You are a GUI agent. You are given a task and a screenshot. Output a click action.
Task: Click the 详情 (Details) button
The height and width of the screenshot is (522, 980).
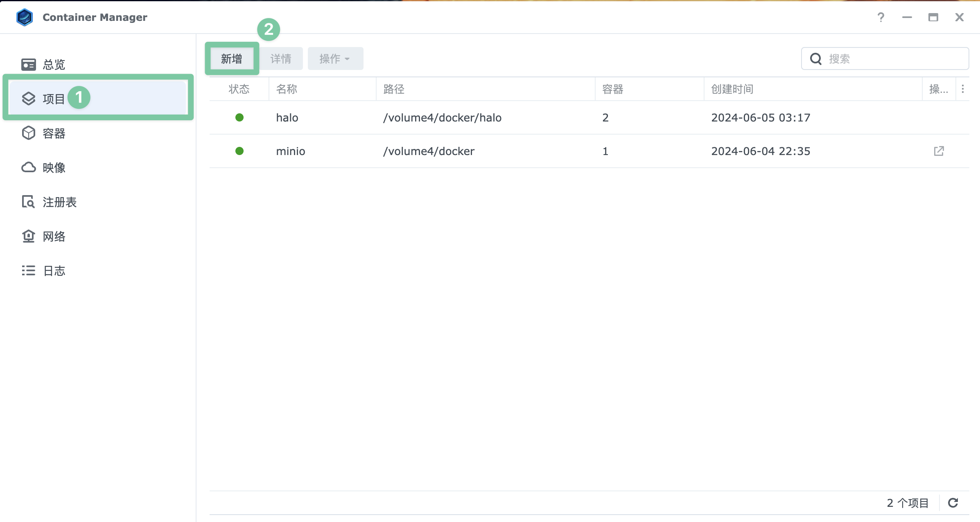pyautogui.click(x=281, y=58)
